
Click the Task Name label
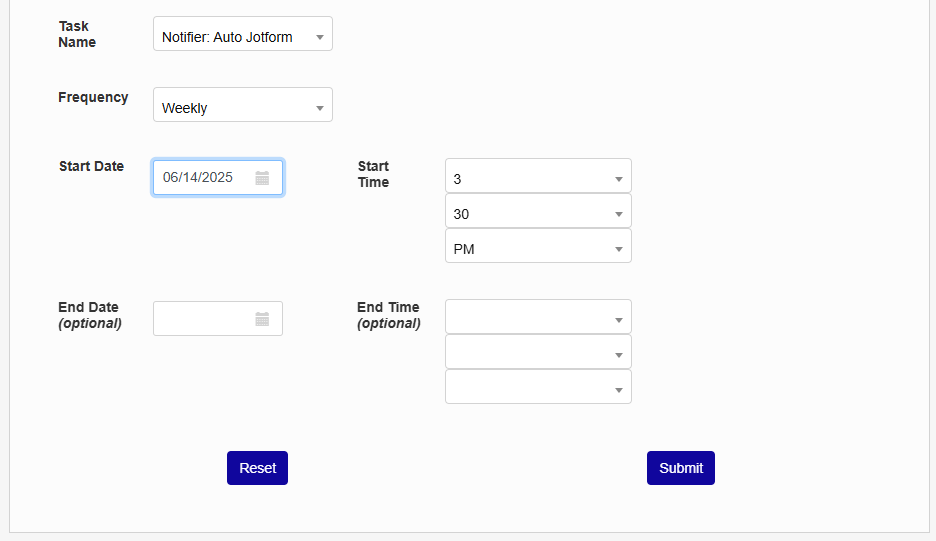tap(77, 34)
